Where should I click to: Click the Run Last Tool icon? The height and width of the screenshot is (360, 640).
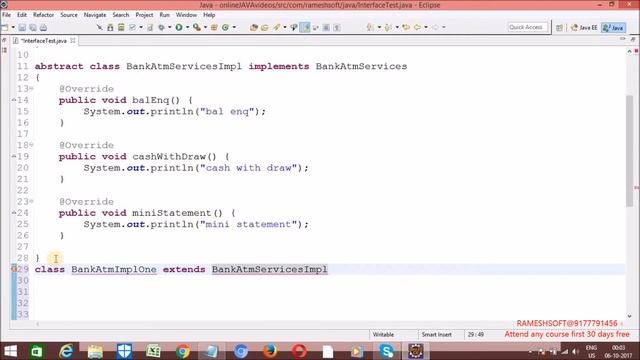pyautogui.click(x=196, y=27)
